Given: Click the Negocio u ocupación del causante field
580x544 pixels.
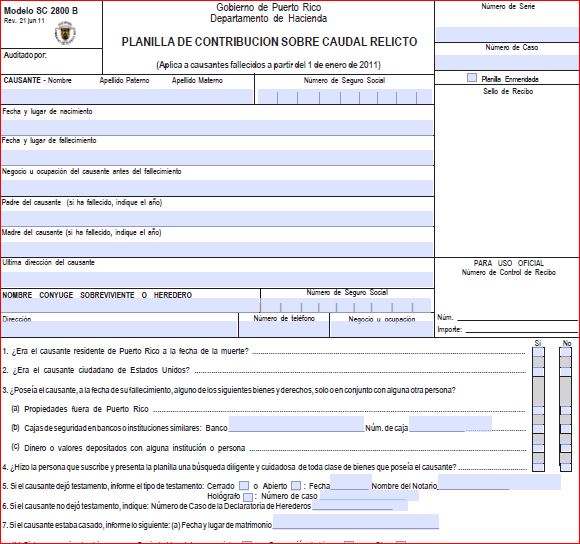Looking at the screenshot, I should [217, 187].
